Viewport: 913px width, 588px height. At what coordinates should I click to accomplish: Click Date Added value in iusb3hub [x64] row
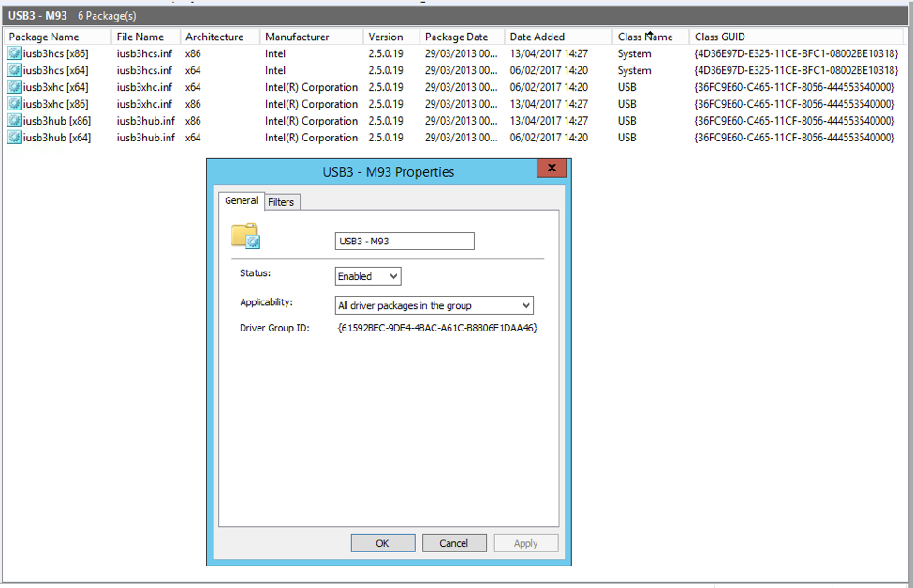point(549,138)
